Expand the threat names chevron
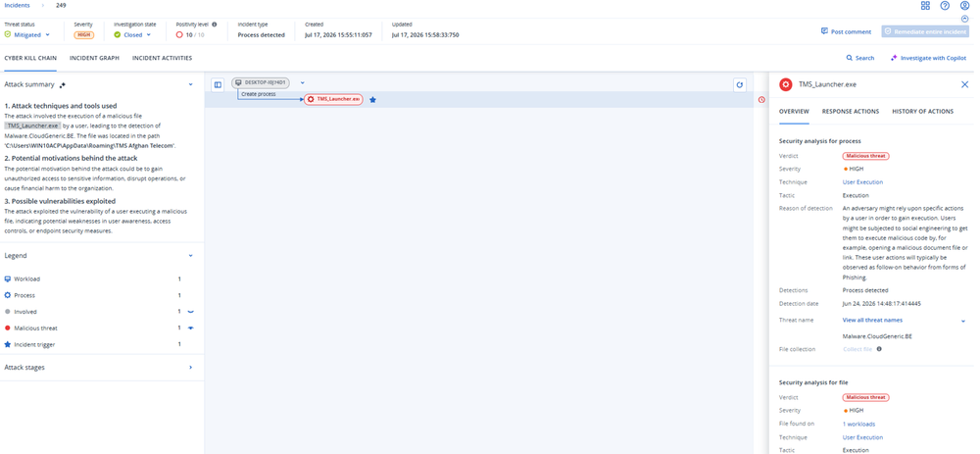Viewport: 980px width, 454px height. click(963, 321)
